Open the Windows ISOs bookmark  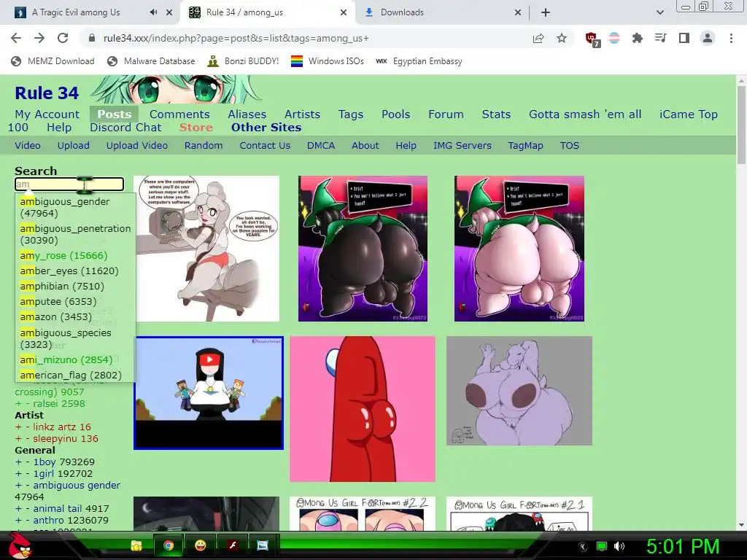click(x=328, y=61)
